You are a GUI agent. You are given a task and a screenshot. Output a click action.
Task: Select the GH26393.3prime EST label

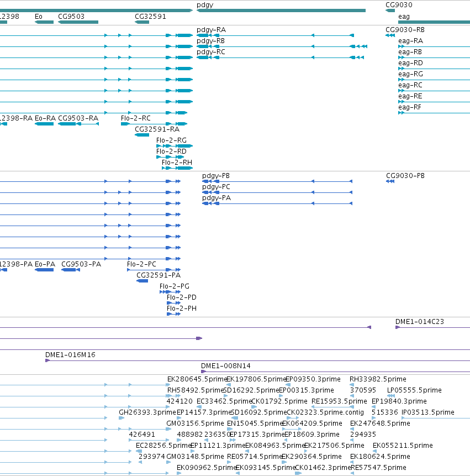[x=147, y=412]
